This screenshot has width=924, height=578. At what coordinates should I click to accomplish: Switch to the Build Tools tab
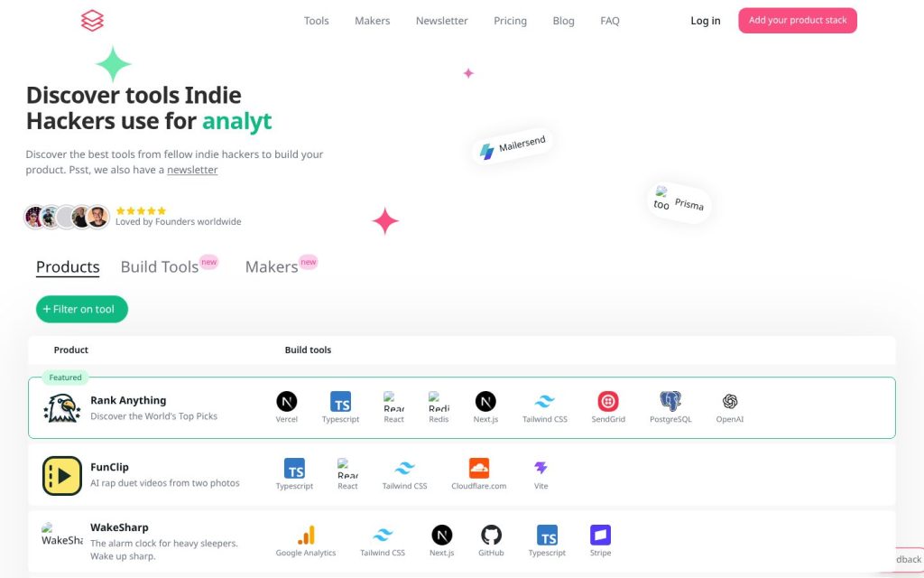(160, 267)
